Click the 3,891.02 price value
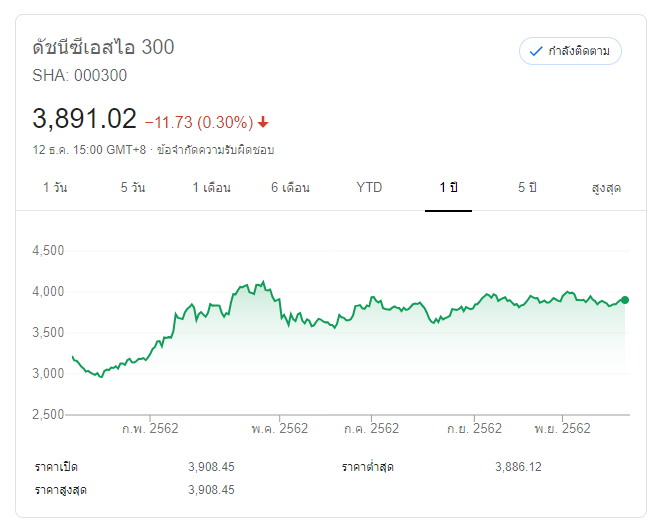663x532 pixels. click(84, 119)
